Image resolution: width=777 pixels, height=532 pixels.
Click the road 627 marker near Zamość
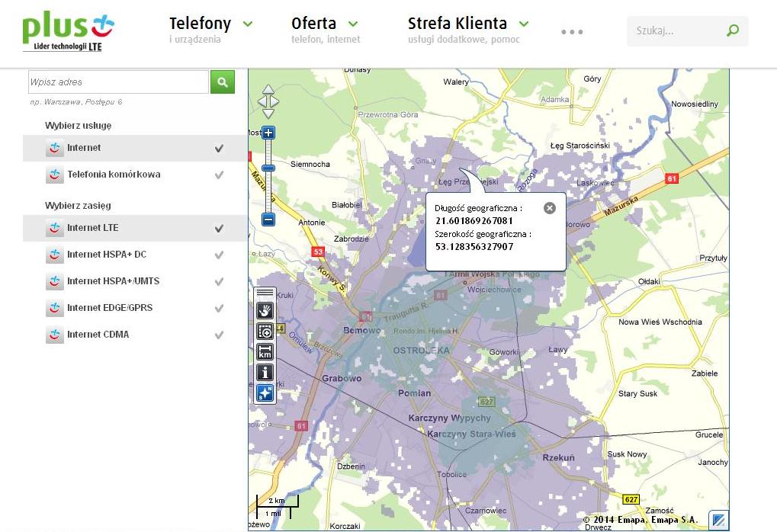click(631, 499)
